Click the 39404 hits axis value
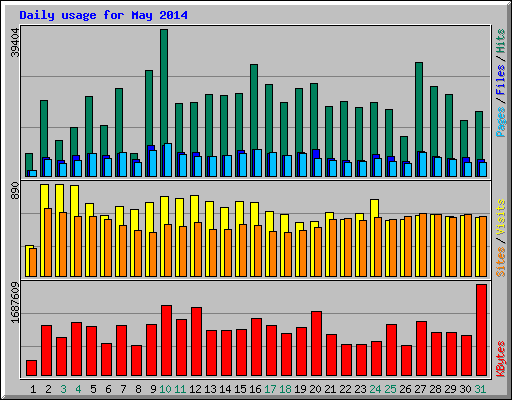The width and height of the screenshot is (512, 400). [x=15, y=43]
